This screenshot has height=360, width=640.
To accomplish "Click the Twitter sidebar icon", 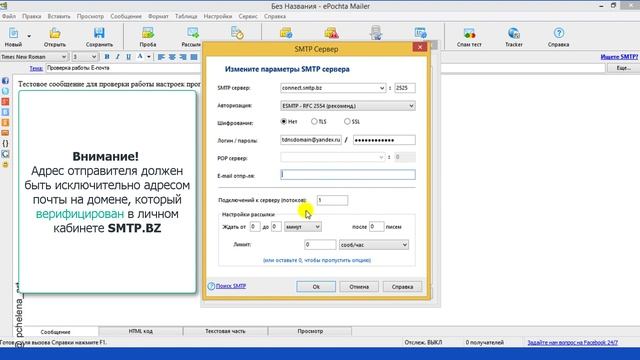I will tap(5, 91).
